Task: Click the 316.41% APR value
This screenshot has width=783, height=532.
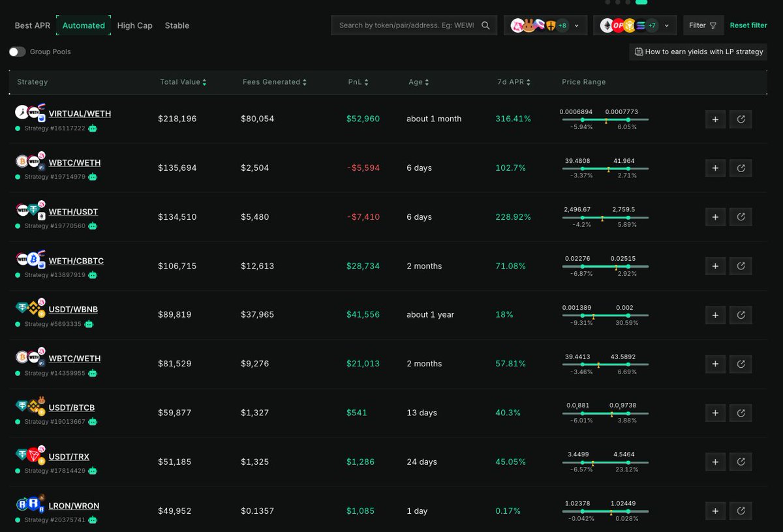Action: (x=514, y=119)
